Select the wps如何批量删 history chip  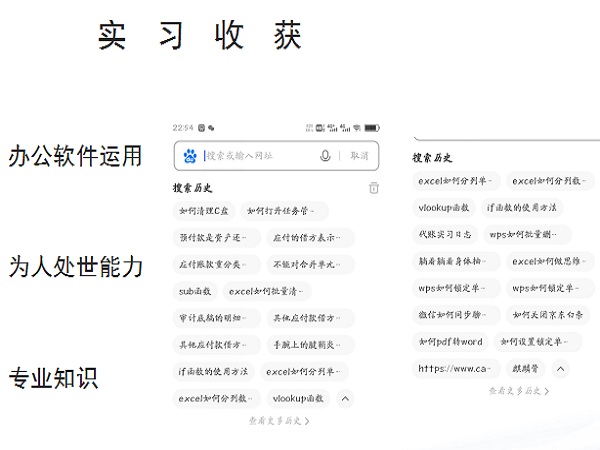[527, 235]
